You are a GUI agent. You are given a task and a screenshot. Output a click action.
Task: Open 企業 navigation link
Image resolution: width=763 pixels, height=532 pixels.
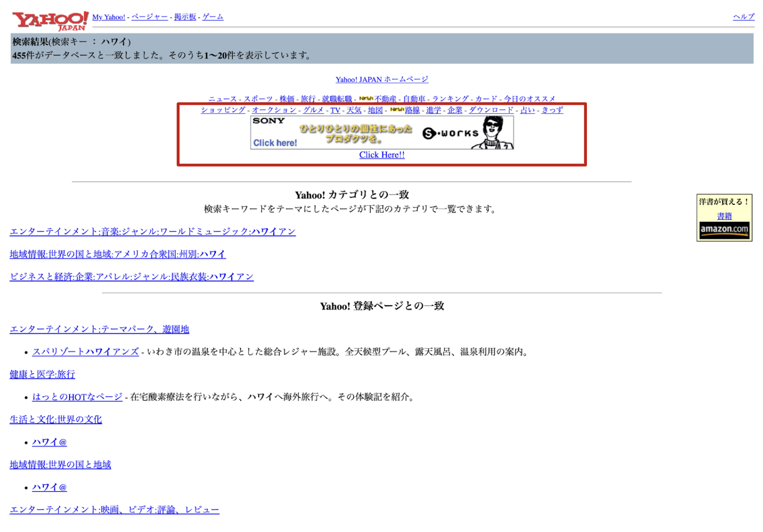(455, 110)
